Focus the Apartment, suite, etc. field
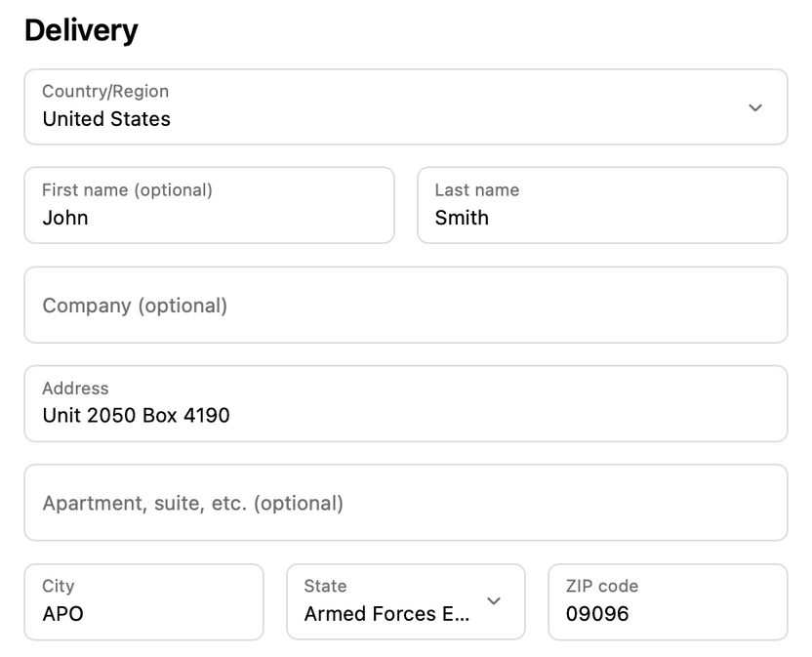Image resolution: width=812 pixels, height=657 pixels. (x=405, y=503)
